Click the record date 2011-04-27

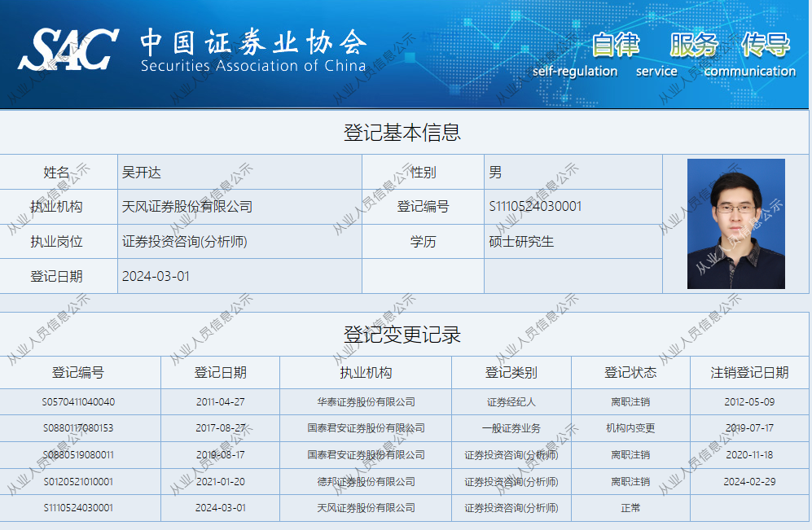coord(221,402)
